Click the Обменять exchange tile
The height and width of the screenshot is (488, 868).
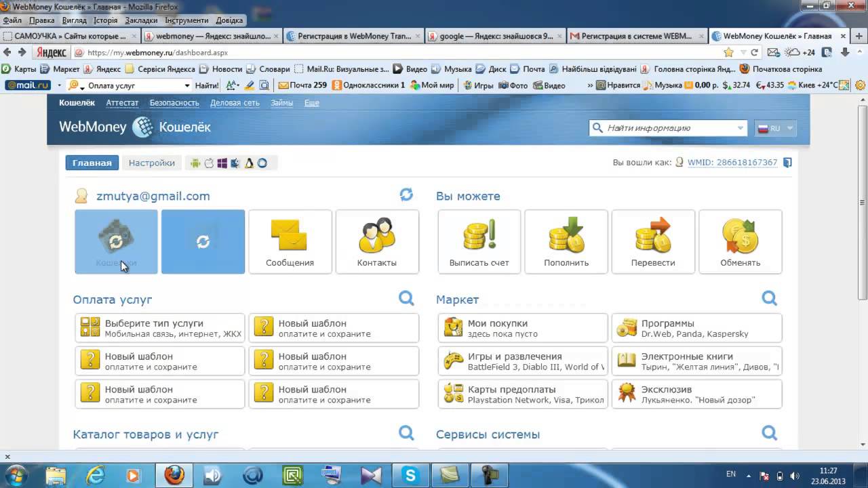(740, 242)
